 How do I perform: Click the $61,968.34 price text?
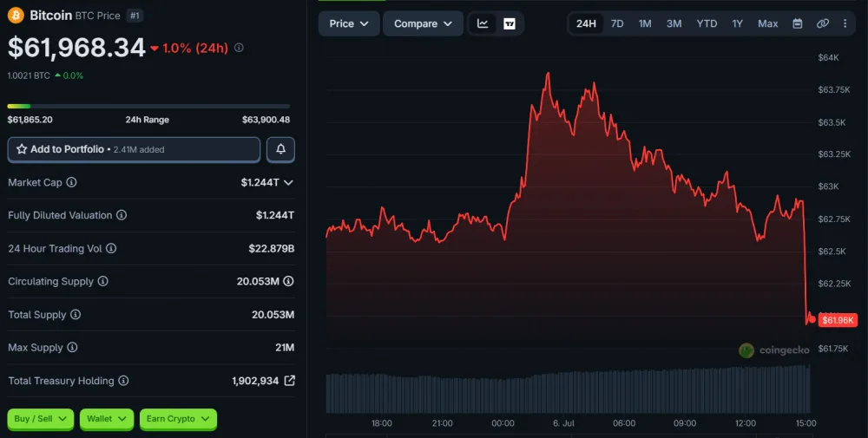(76, 48)
